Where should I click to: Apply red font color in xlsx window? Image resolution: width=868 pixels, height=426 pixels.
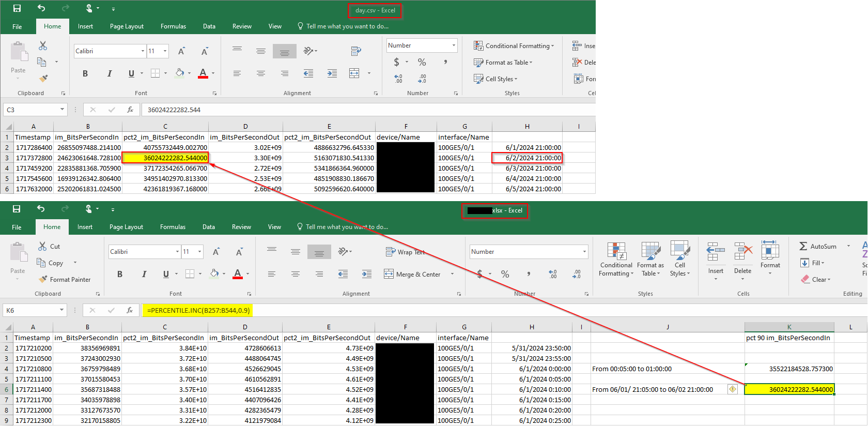pos(237,274)
